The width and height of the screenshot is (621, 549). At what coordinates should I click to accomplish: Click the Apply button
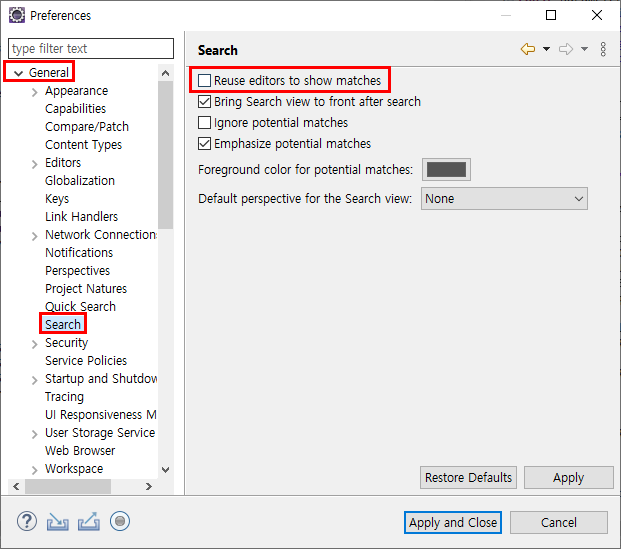coord(569,477)
